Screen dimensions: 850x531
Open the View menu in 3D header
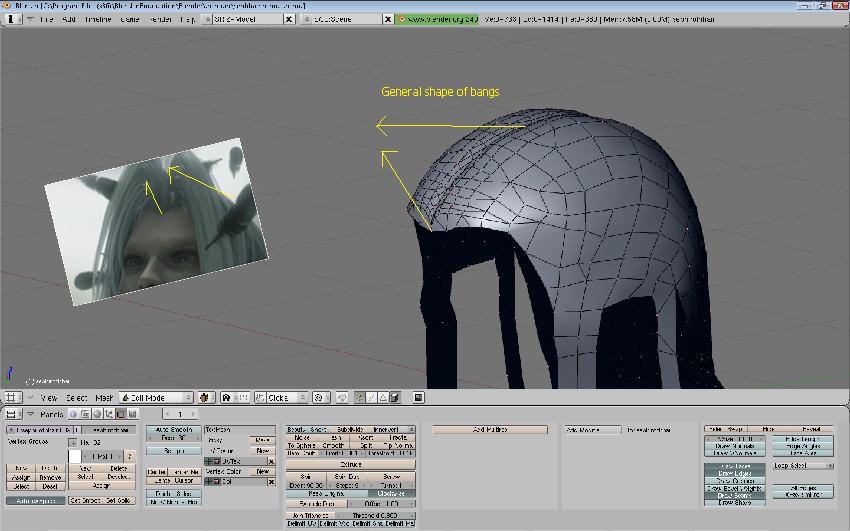pyautogui.click(x=49, y=398)
